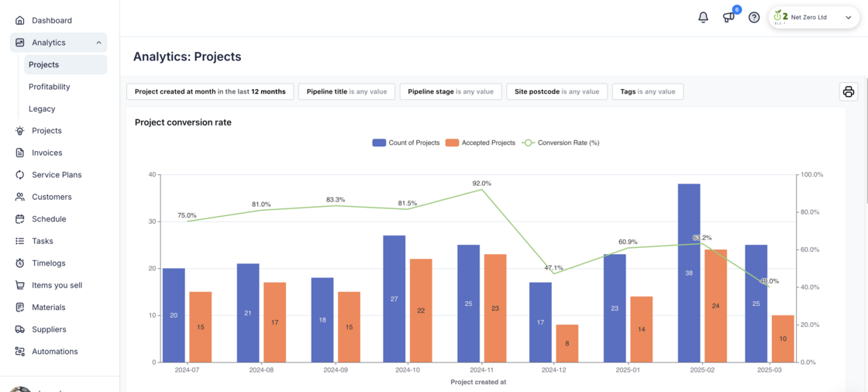This screenshot has height=392, width=868.
Task: Open the Profitability analytics page
Action: tap(50, 87)
